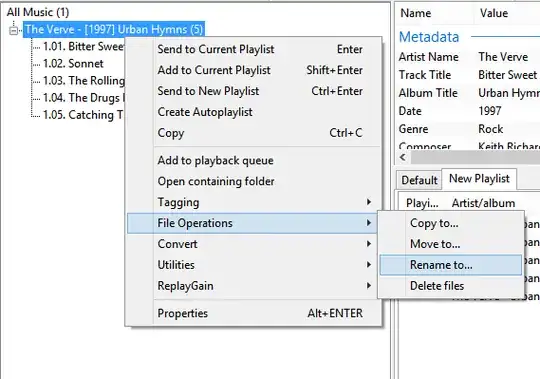Click The Verve artist value

(503, 57)
